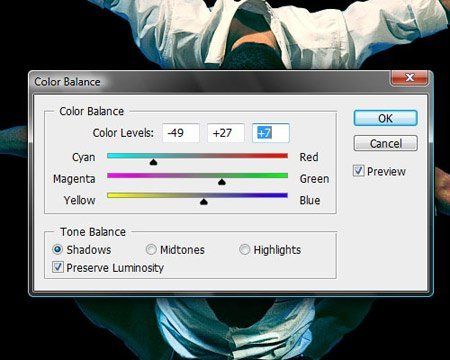Click the Red label
The height and width of the screenshot is (360, 450).
coord(309,157)
